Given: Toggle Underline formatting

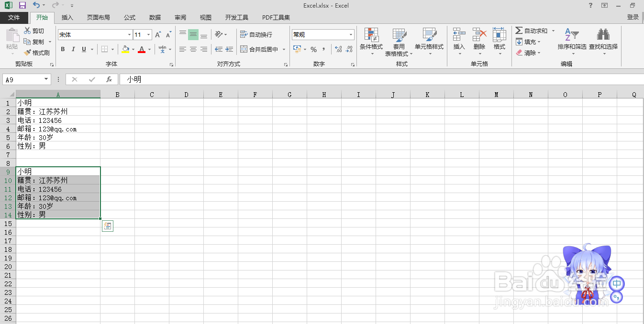Looking at the screenshot, I should pos(84,49).
